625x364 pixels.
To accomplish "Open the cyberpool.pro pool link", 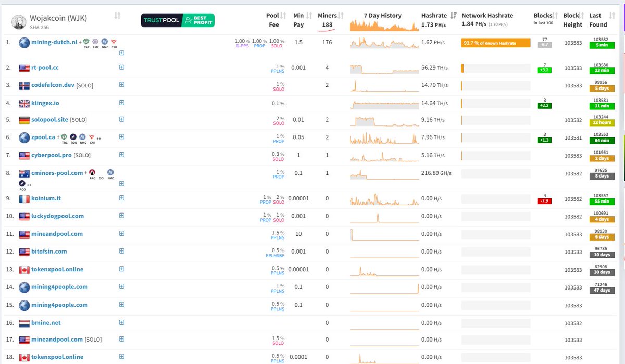I will click(51, 155).
